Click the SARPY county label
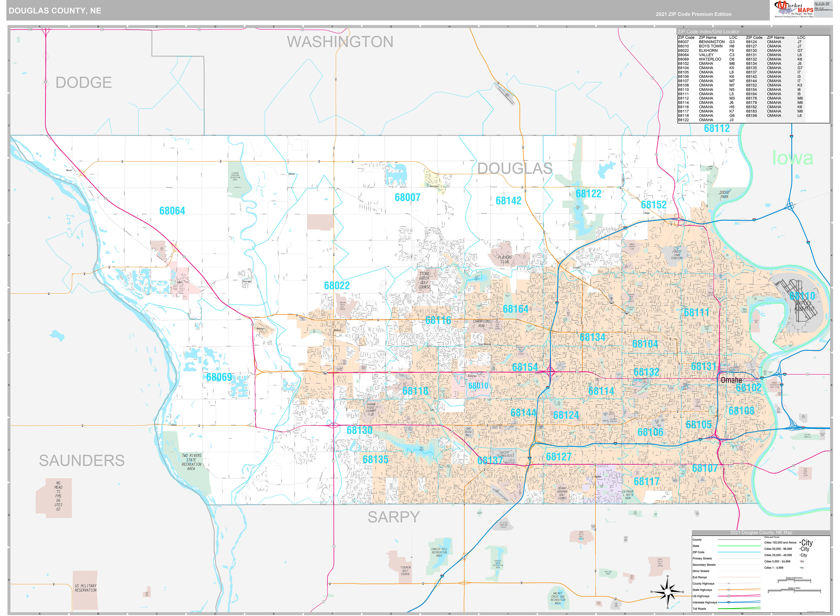Screen dimensions: 840x616 click(x=394, y=517)
